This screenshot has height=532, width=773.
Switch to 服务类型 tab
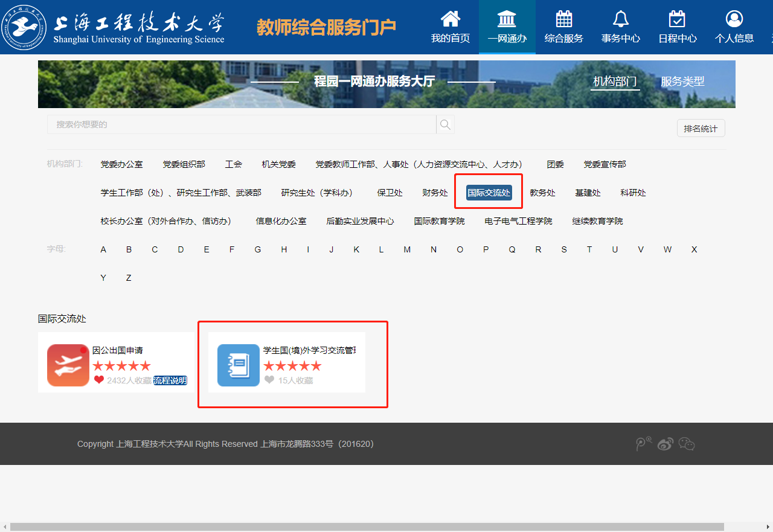(682, 82)
